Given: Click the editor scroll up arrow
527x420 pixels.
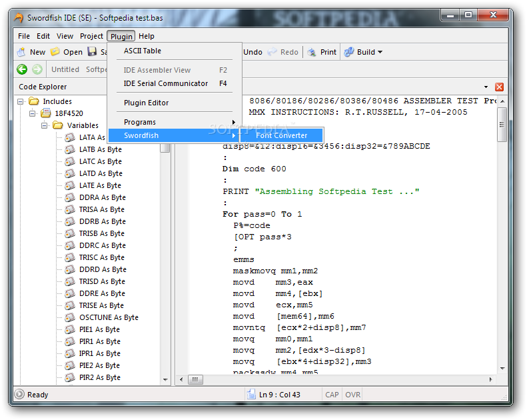Looking at the screenshot, I should [502, 101].
